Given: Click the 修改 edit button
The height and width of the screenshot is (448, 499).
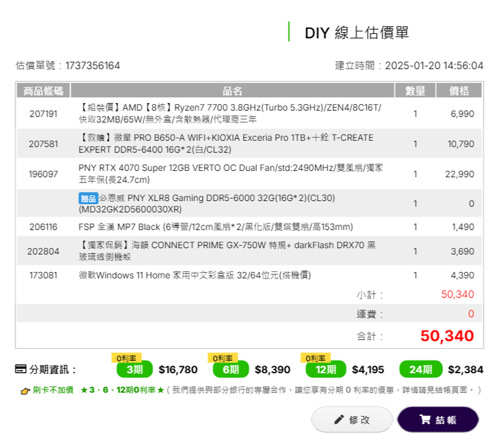Looking at the screenshot, I should pyautogui.click(x=352, y=419).
